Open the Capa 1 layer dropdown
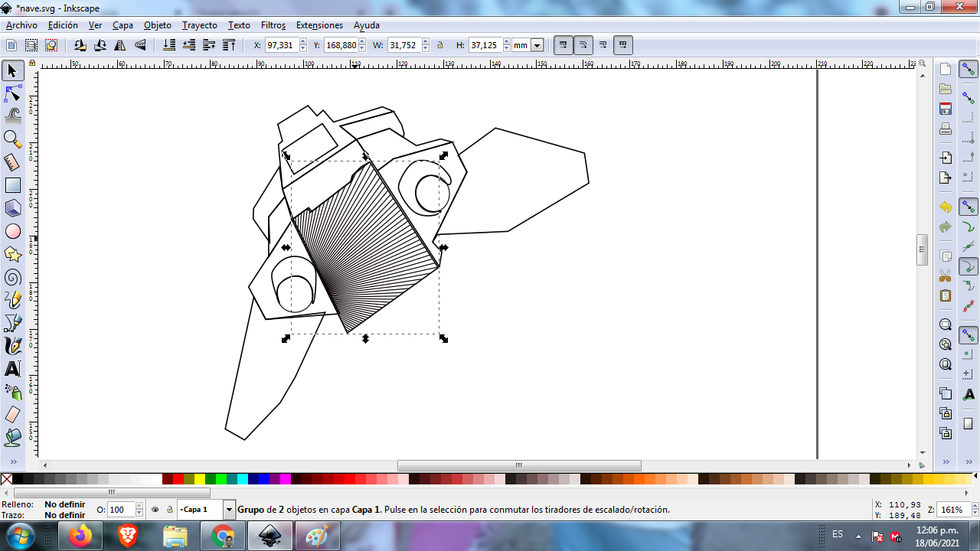This screenshot has height=551, width=980. [x=229, y=510]
